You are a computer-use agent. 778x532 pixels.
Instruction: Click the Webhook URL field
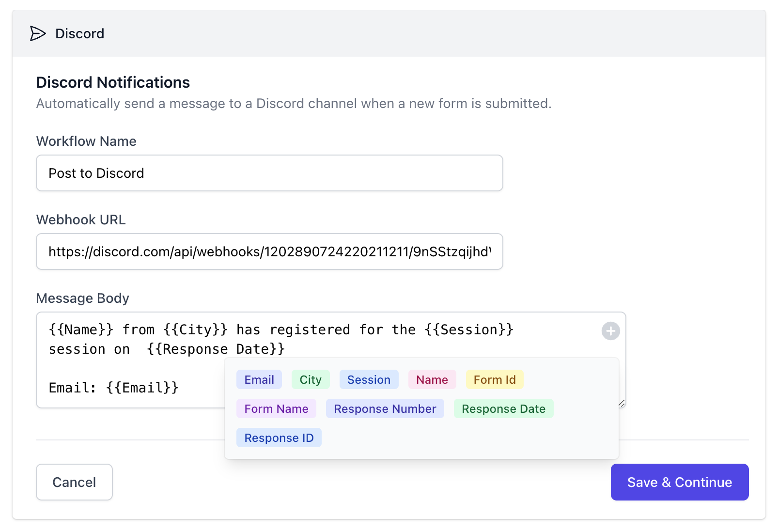tap(269, 251)
